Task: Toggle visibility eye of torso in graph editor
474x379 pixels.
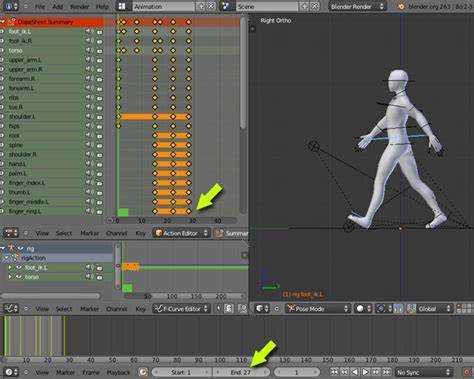Action: (19, 277)
